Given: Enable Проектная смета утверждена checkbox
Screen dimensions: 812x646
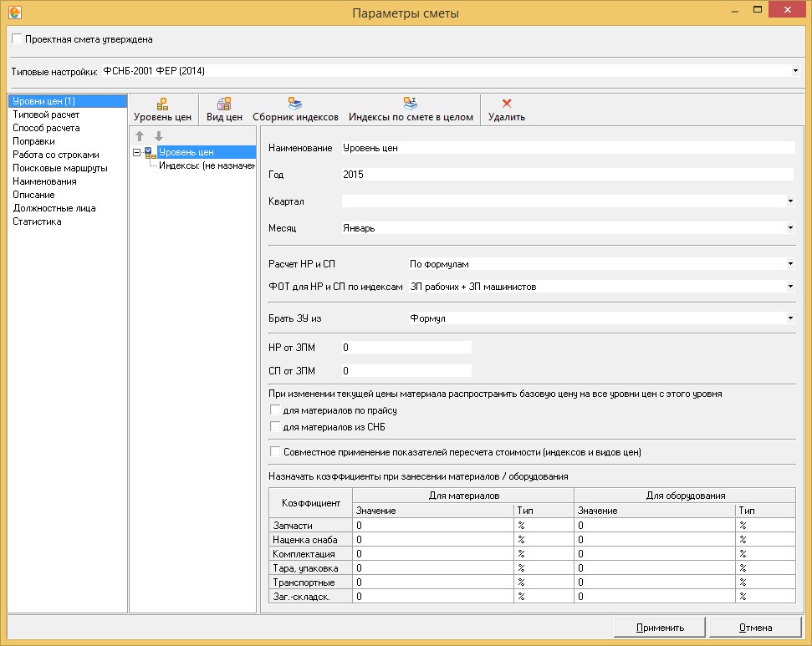Looking at the screenshot, I should pyautogui.click(x=17, y=39).
